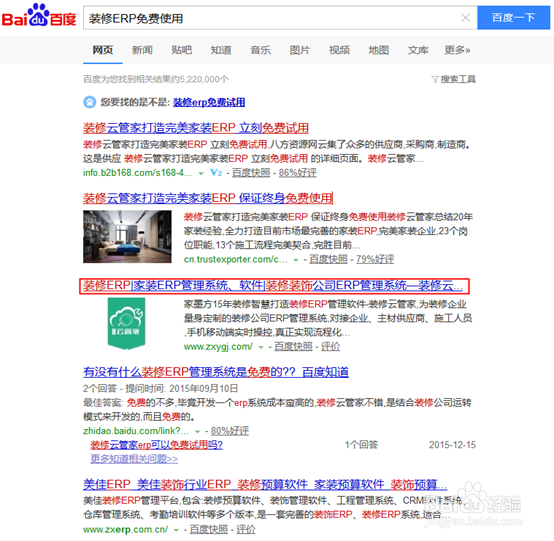This screenshot has width=554, height=541.
Task: Click the 86%好评 rating link
Action: [x=297, y=173]
